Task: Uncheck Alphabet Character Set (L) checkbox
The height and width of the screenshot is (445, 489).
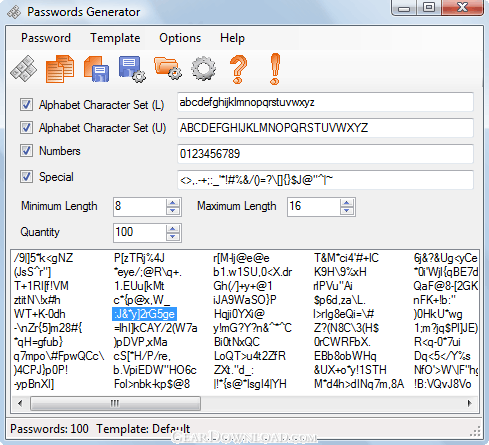Action: click(26, 105)
